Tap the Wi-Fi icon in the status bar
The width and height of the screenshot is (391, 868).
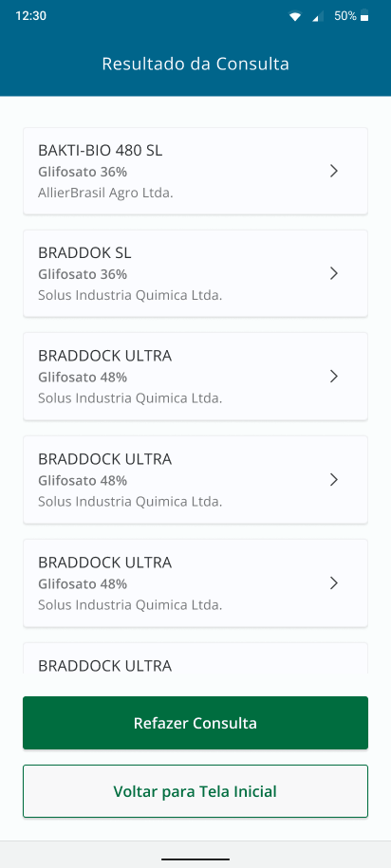tap(294, 17)
